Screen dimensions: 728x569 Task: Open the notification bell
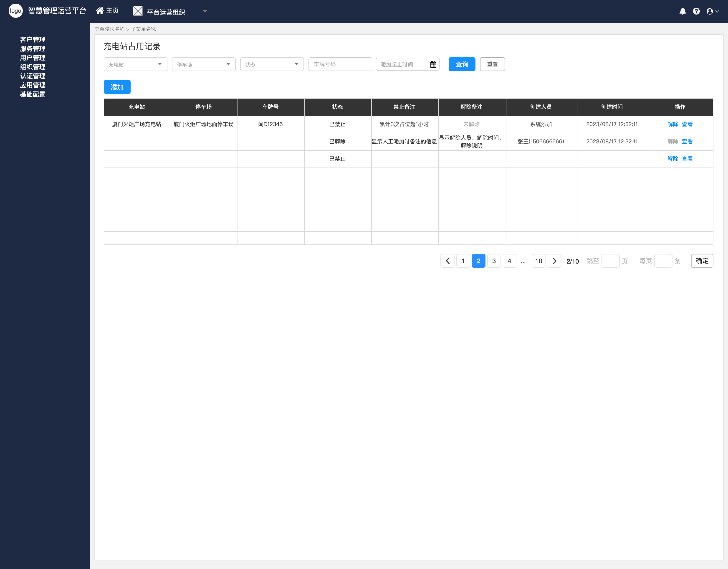[683, 11]
